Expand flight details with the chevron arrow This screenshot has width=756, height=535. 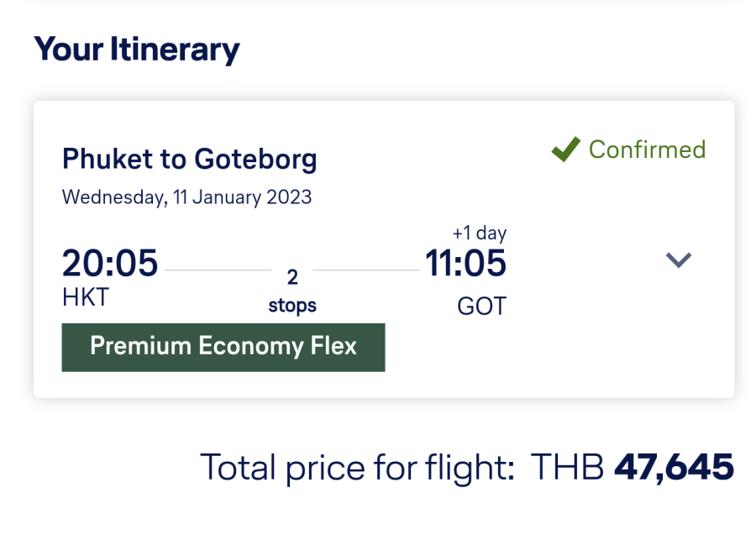point(678,260)
